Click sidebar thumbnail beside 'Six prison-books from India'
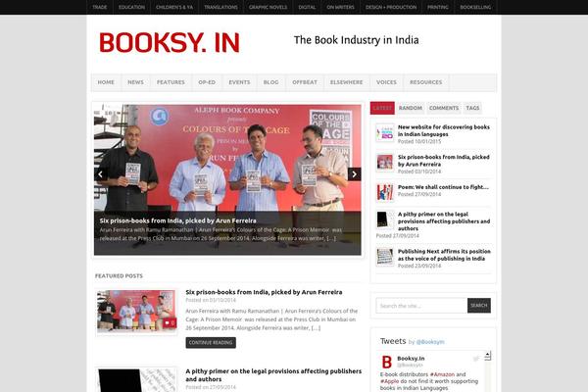The image size is (588, 392). tap(385, 163)
